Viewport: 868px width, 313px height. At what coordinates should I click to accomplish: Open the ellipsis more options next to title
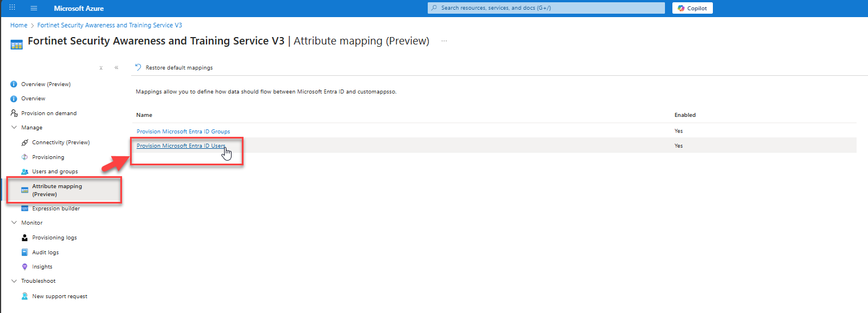click(x=444, y=41)
